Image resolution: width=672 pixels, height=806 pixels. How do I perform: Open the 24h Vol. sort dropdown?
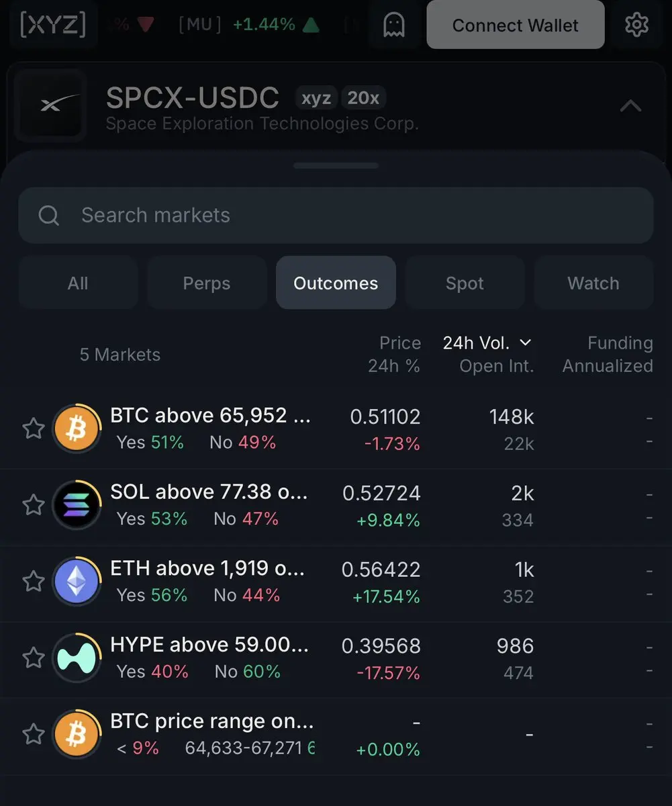tap(487, 343)
